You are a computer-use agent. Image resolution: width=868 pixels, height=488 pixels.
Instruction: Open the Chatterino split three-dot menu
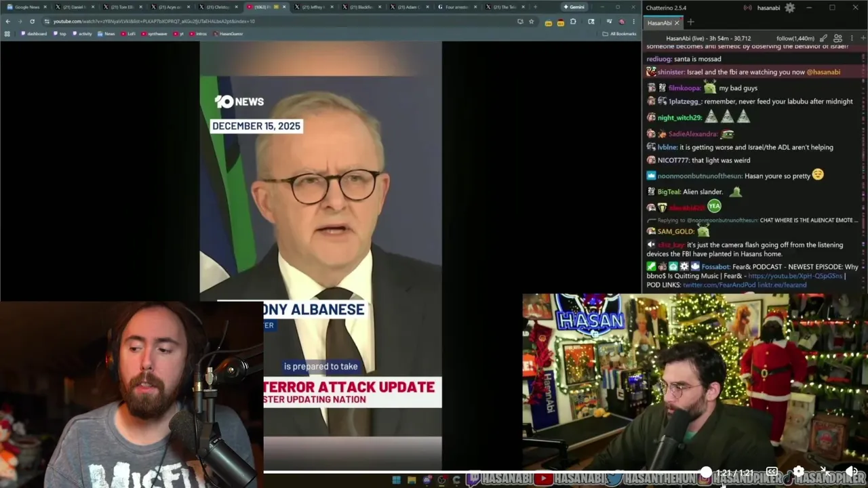click(852, 39)
